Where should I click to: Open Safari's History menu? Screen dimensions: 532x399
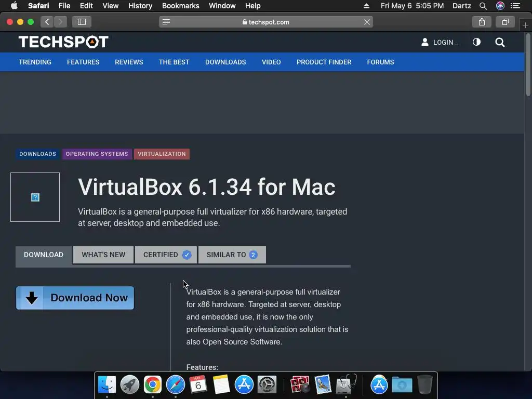coord(140,6)
